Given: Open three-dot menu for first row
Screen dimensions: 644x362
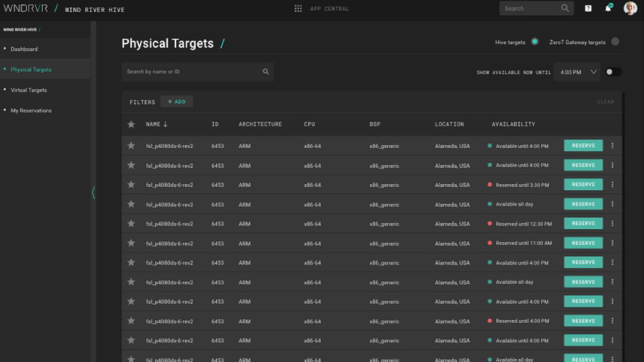Looking at the screenshot, I should 612,146.
